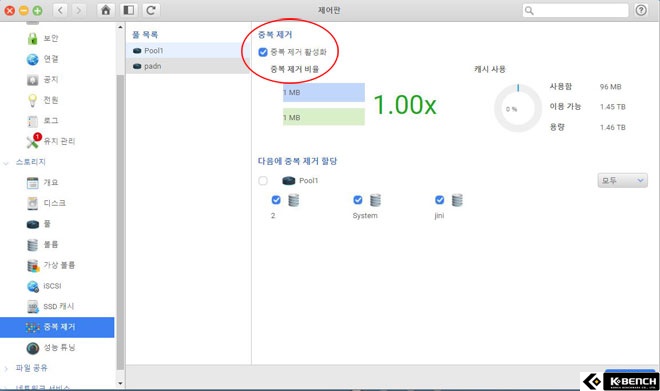Click the 1.45 TB available value
Viewport: 660px width, 391px height.
612,107
